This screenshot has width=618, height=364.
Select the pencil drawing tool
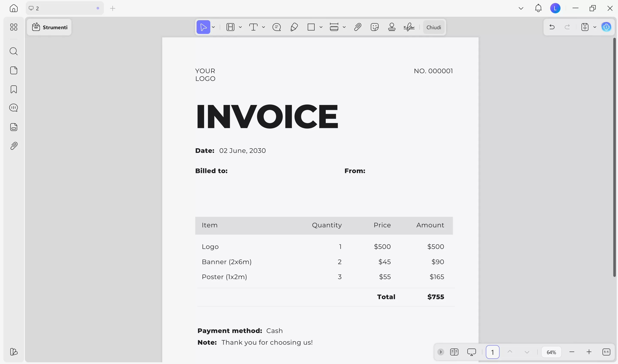(294, 27)
